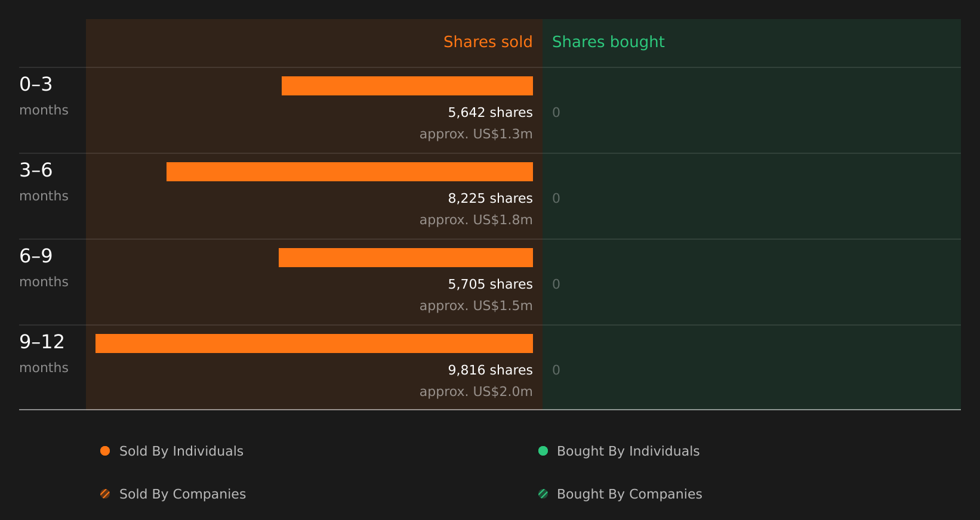
Task: Toggle the Sold By Individuals legend label
Action: coord(181,451)
